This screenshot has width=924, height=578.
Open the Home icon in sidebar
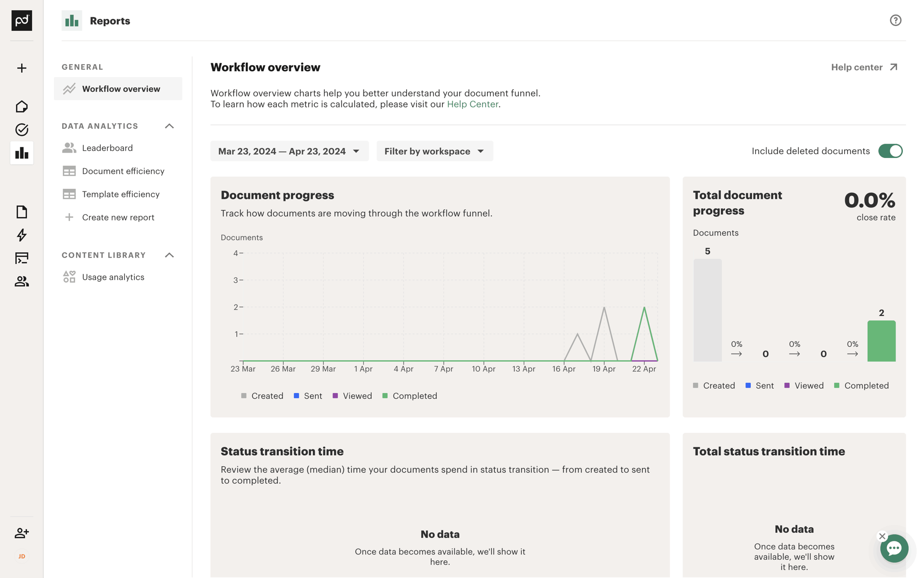[22, 106]
